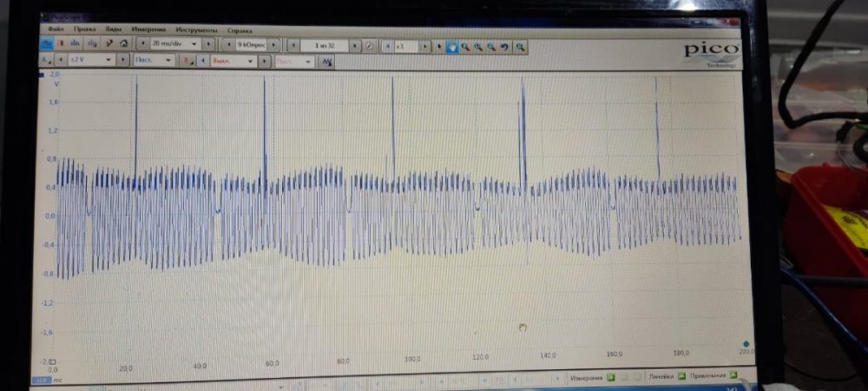The image size is (868, 391).
Task: Decrease horizontal zoom factor x1
Action: pos(388,46)
